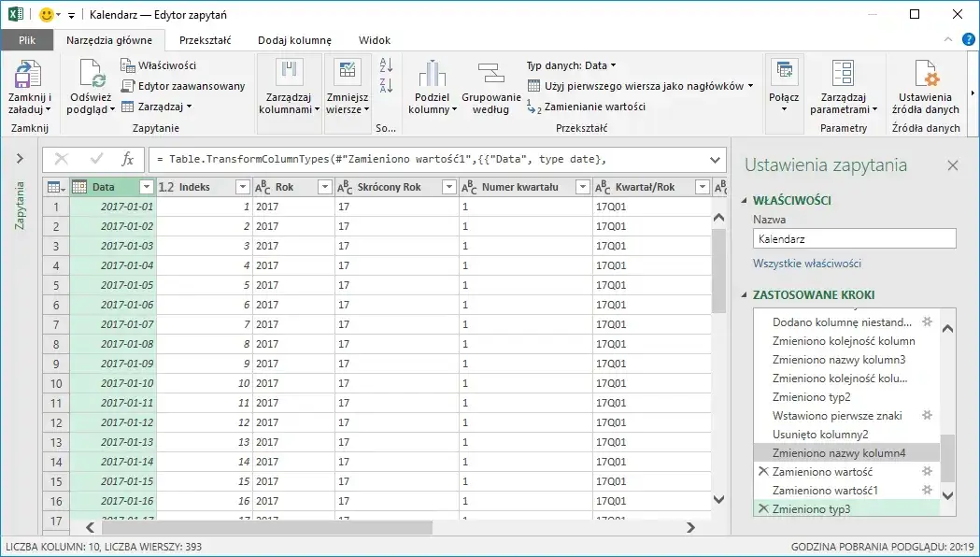Refresh preview with Odśwież podgląd icon

point(92,75)
